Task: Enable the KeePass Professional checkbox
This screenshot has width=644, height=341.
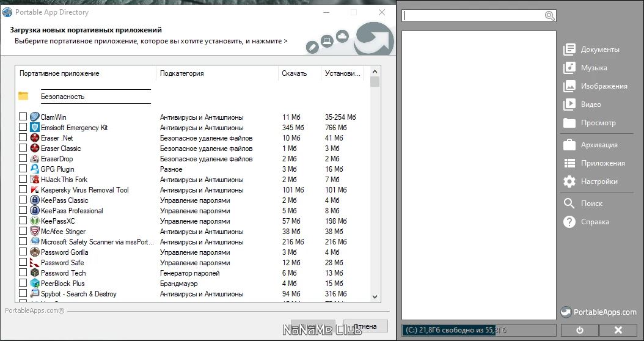Action: (x=23, y=210)
